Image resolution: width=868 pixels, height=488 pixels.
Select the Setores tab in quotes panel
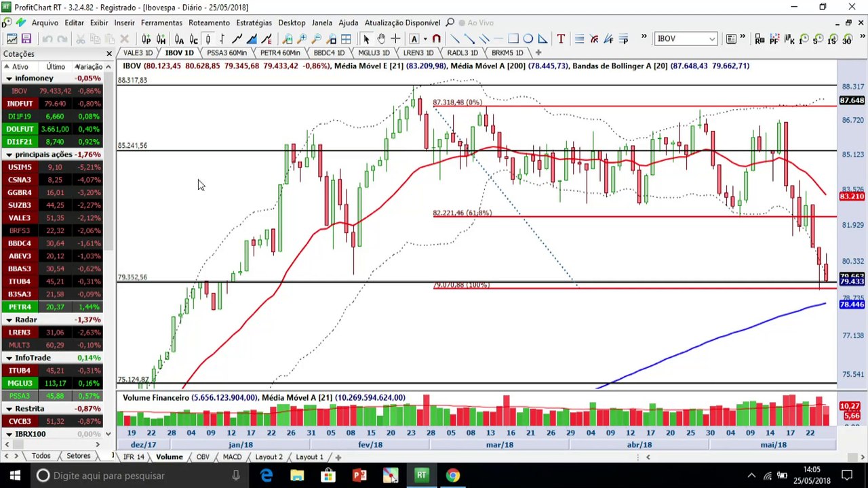coord(79,456)
